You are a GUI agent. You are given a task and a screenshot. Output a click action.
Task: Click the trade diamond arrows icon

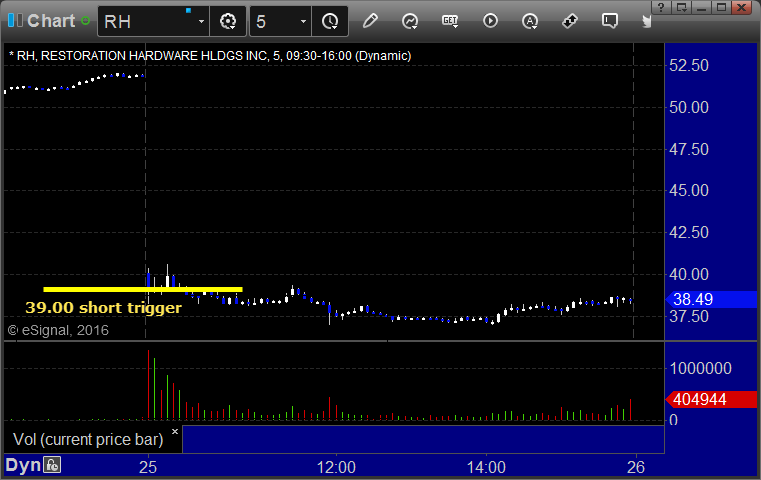570,21
